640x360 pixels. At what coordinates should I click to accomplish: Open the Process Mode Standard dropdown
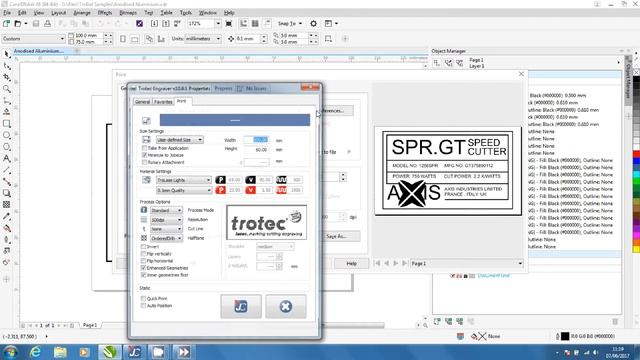[166, 210]
